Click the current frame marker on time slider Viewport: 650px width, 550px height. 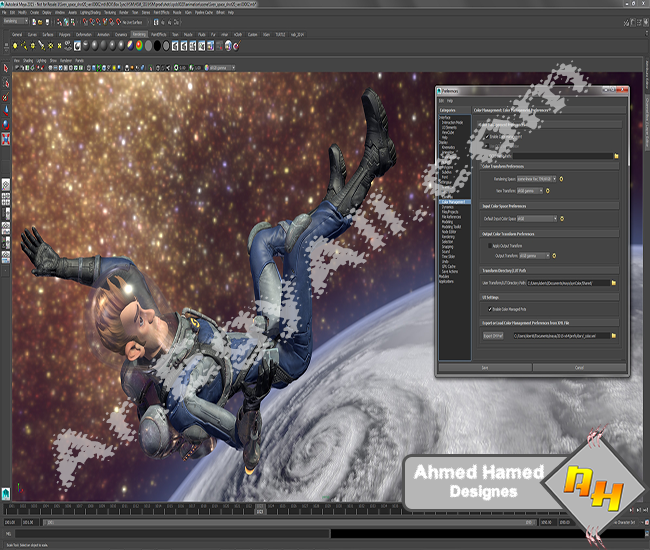tap(260, 509)
